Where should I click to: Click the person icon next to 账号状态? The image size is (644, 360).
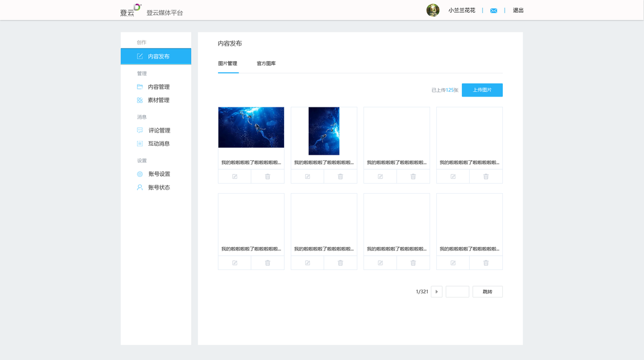139,187
